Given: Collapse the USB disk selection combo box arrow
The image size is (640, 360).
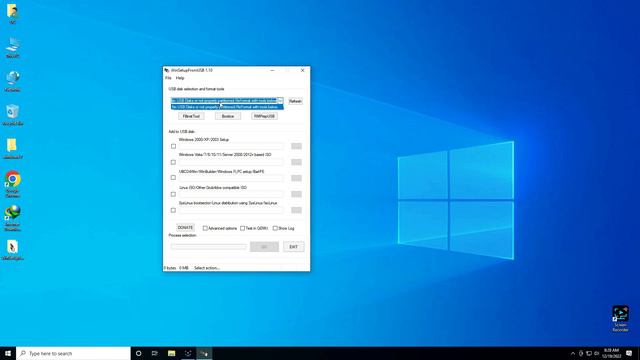Looking at the screenshot, I should tap(280, 100).
